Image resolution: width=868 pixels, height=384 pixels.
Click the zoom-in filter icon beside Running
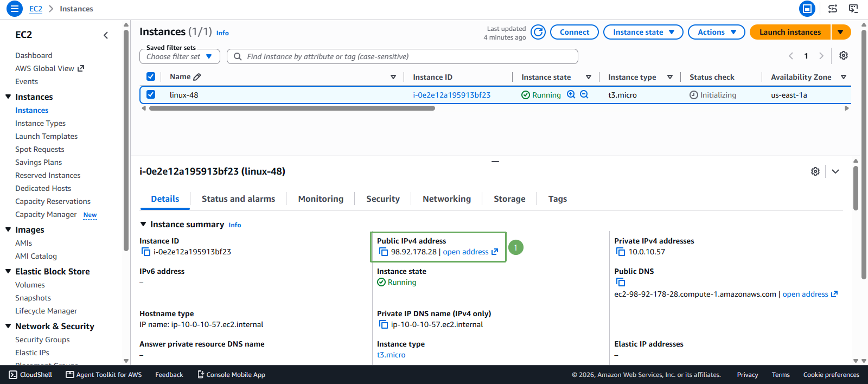coord(571,94)
